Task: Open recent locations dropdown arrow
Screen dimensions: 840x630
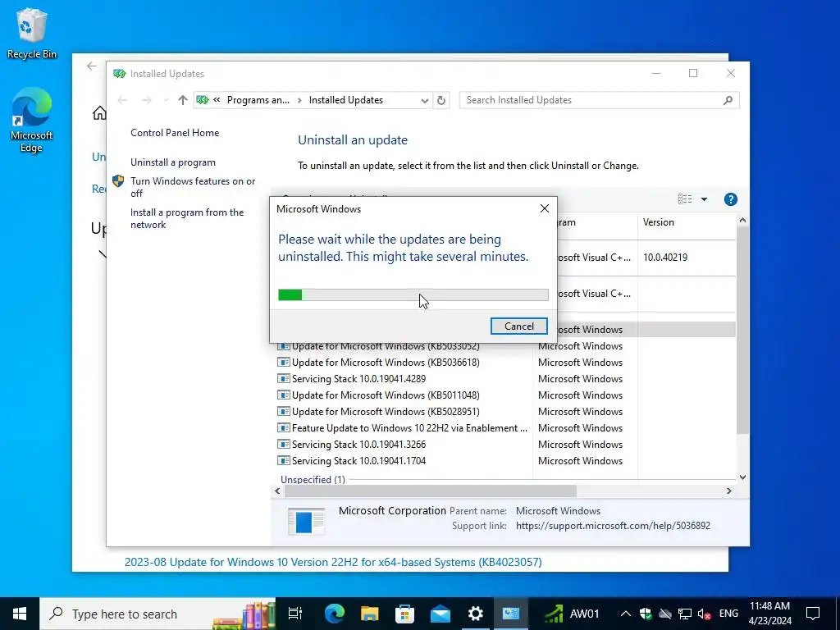Action: point(166,100)
